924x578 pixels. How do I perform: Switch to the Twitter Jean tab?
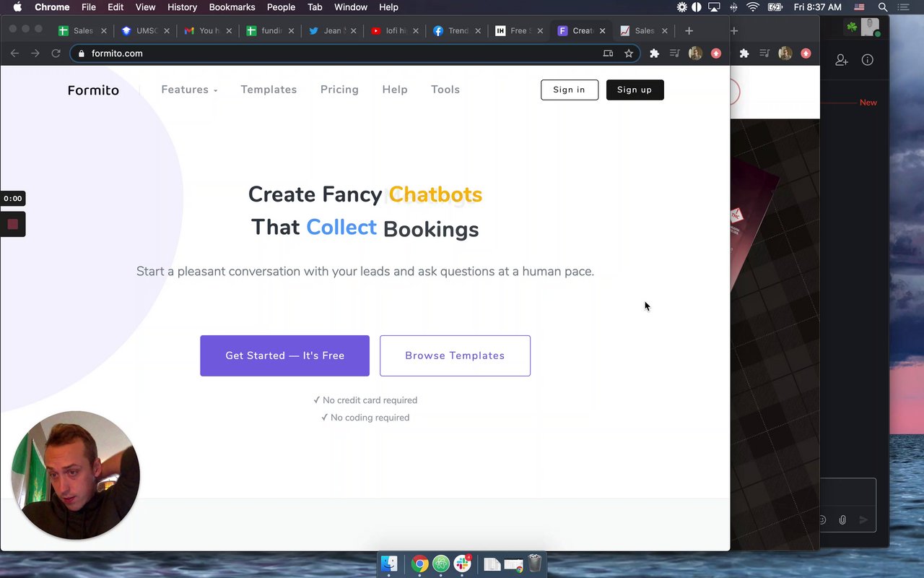click(x=334, y=31)
